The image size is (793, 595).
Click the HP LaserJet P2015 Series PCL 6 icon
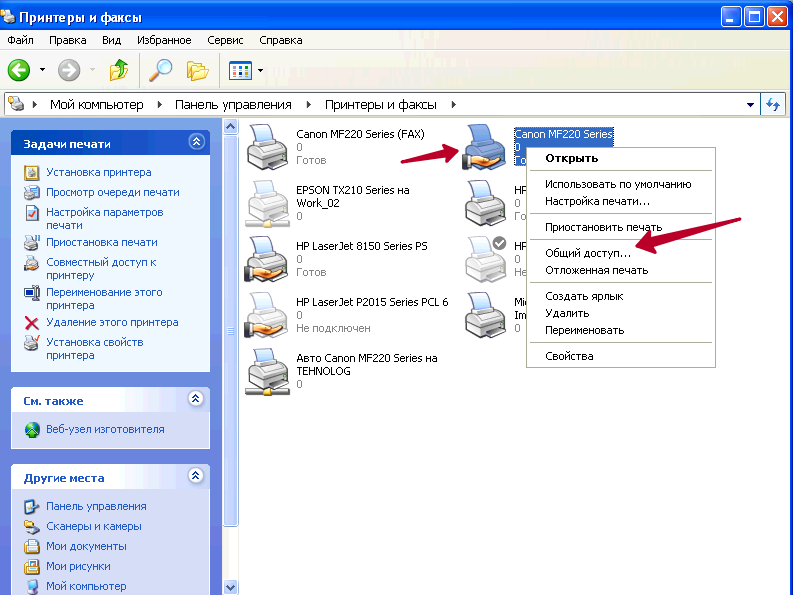266,315
